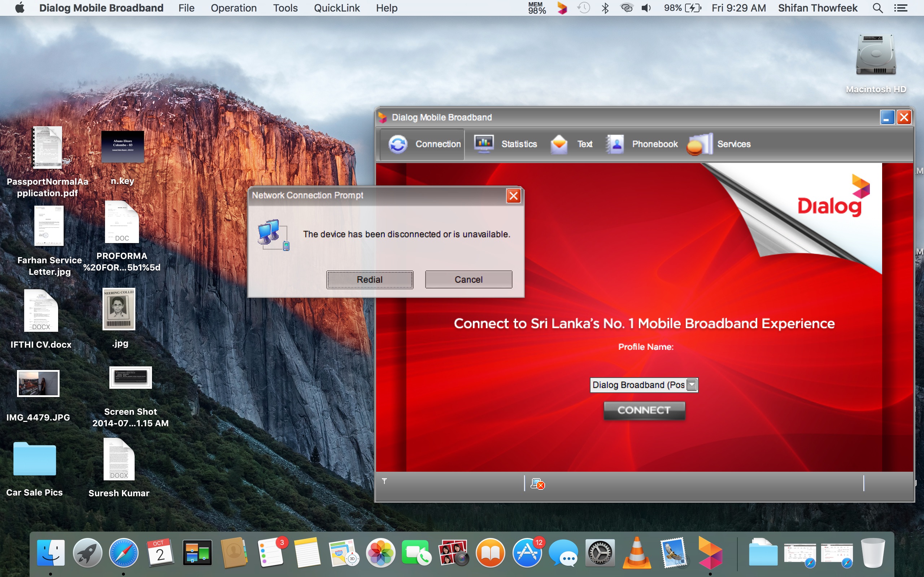Image resolution: width=924 pixels, height=577 pixels.
Task: Open the QuickLink menu
Action: pyautogui.click(x=336, y=8)
